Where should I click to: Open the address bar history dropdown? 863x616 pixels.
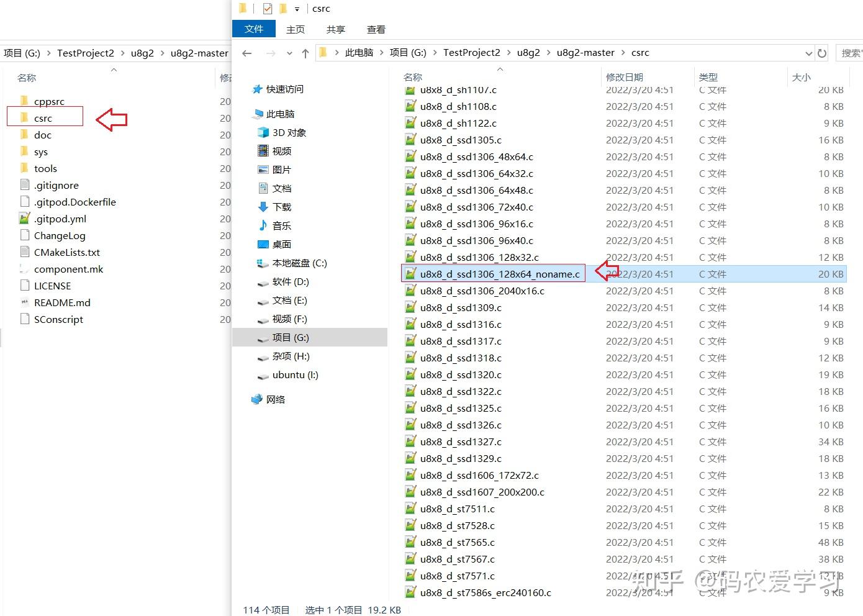click(808, 53)
